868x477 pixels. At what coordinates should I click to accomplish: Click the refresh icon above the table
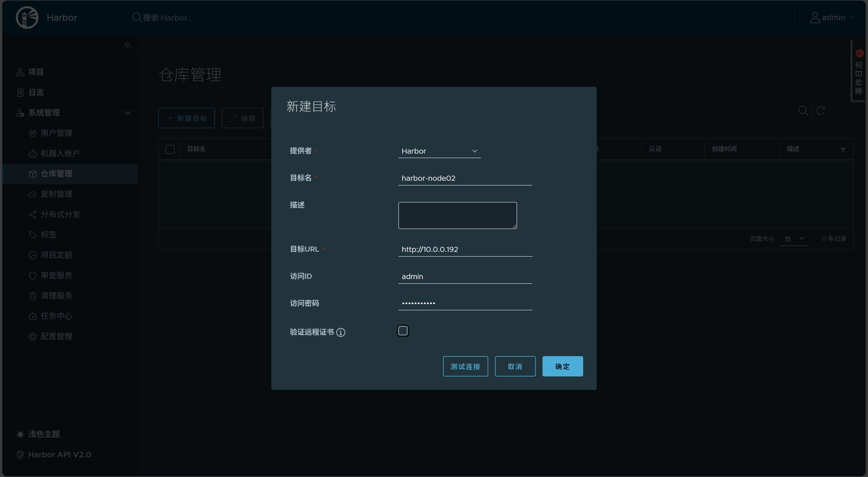[x=821, y=110]
